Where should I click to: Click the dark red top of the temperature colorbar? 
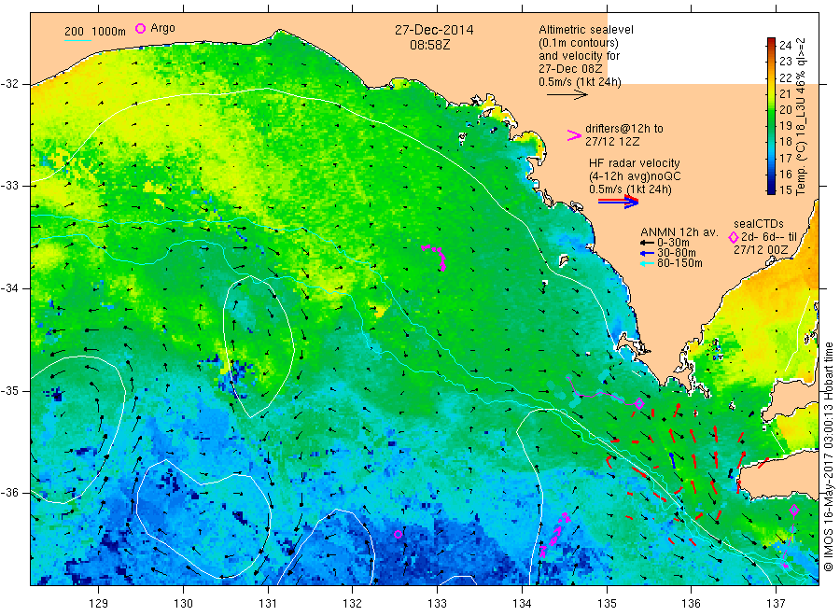pyautogui.click(x=771, y=42)
